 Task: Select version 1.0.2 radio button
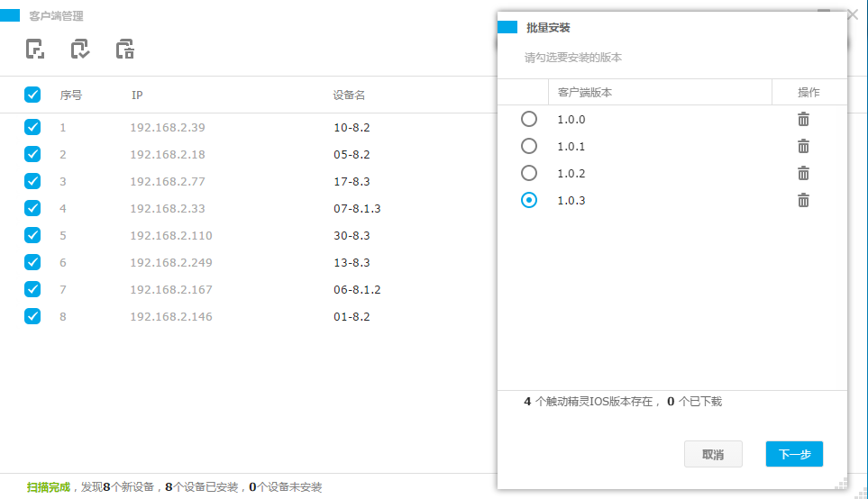click(x=529, y=173)
